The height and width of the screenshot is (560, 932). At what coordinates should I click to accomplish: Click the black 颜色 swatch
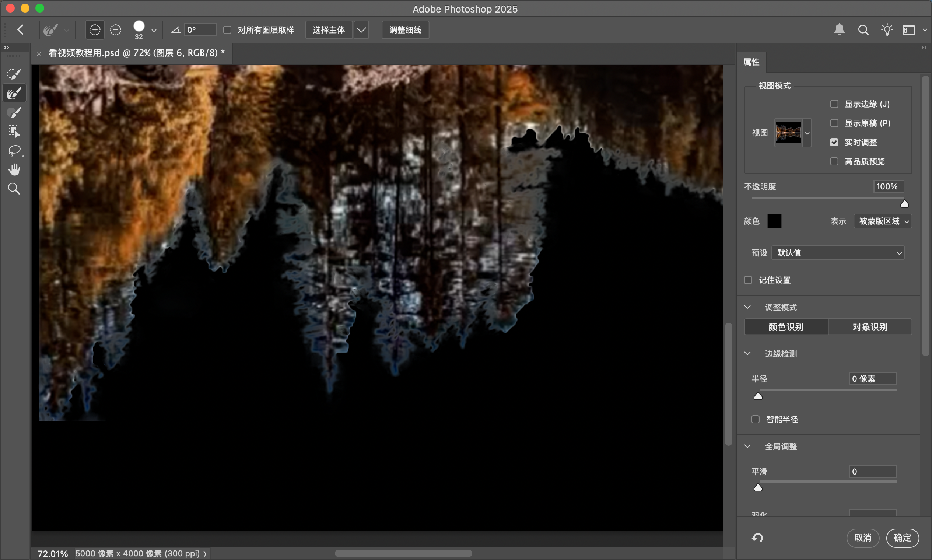774,221
